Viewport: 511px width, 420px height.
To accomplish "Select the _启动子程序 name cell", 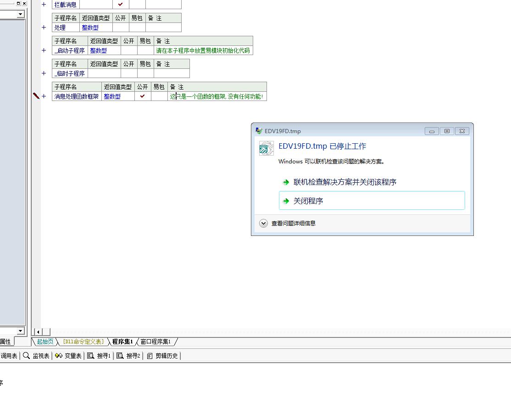I will coord(70,50).
